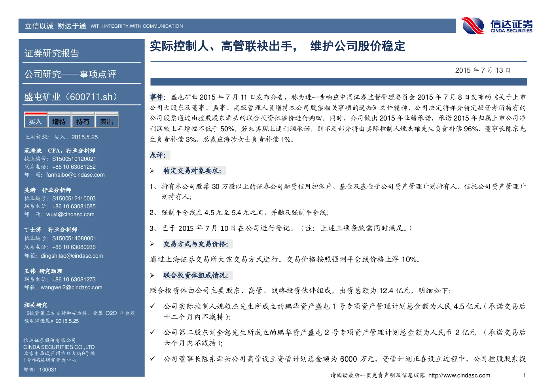
Task: Open the related report 《投资第三方支付和安泰科》
Action: click(x=80, y=317)
